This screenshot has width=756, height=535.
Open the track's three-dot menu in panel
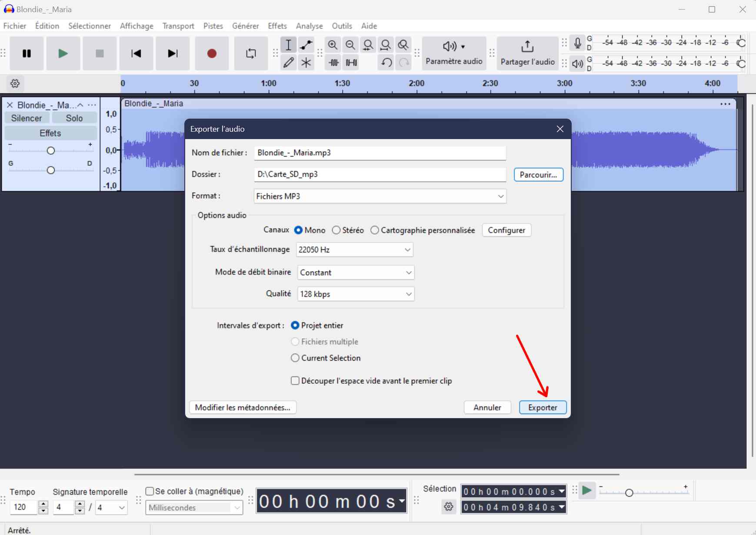(92, 105)
